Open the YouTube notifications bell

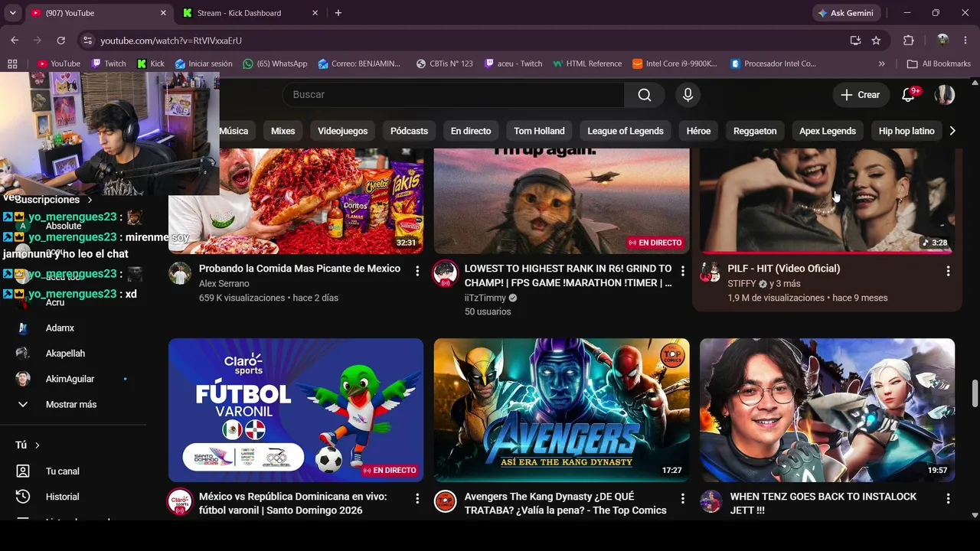[908, 95]
